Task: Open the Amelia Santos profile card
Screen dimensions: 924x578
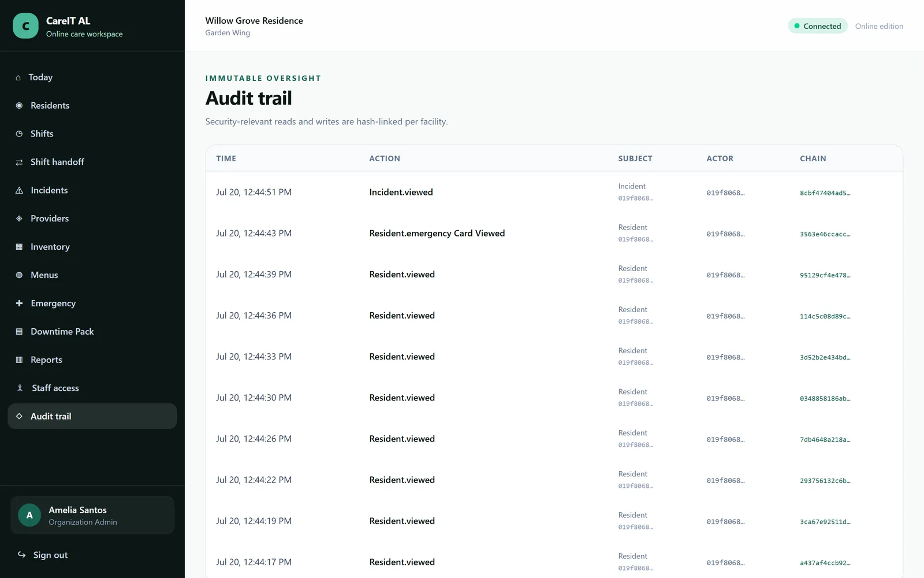Action: (92, 515)
